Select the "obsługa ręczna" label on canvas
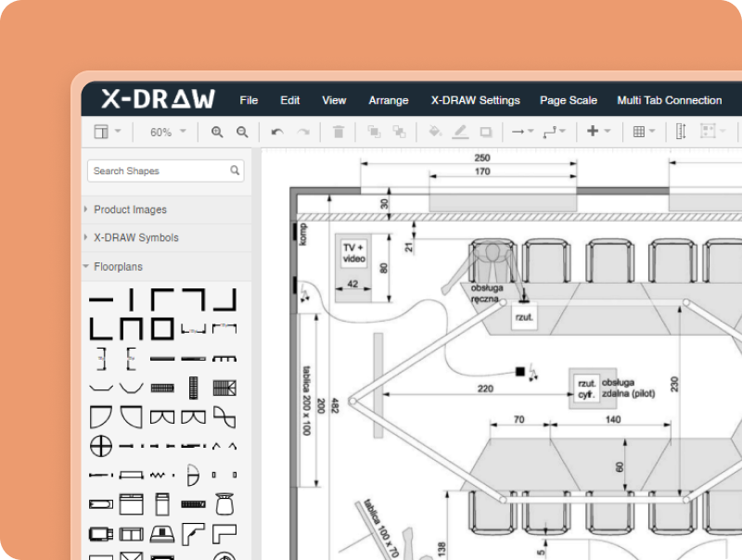This screenshot has height=560, width=742. (486, 293)
